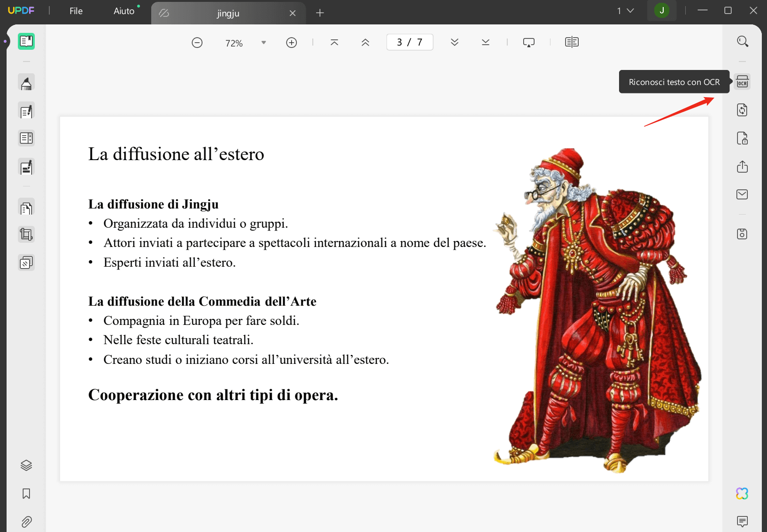Go to the first page
The image size is (767, 532).
click(x=334, y=42)
